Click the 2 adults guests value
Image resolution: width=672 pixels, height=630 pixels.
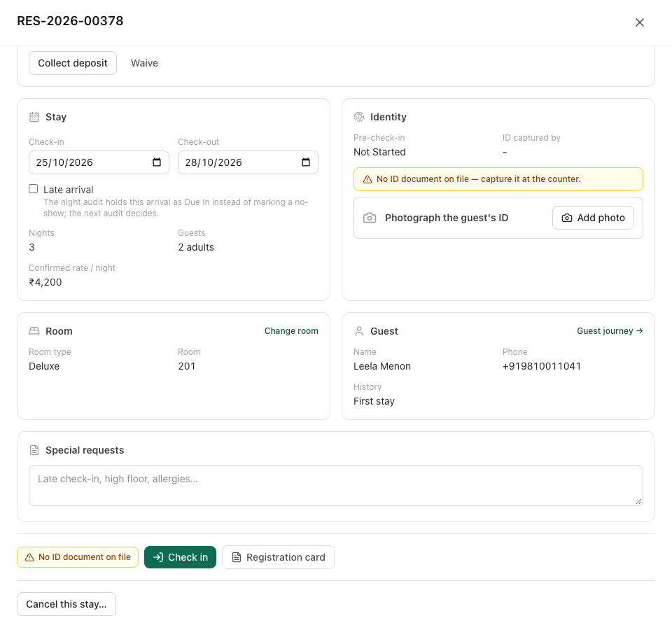[x=196, y=247]
